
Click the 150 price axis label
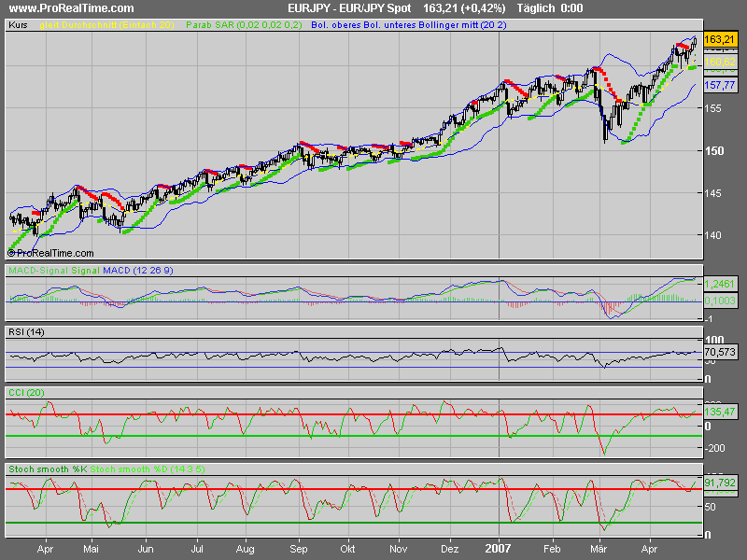(714, 151)
